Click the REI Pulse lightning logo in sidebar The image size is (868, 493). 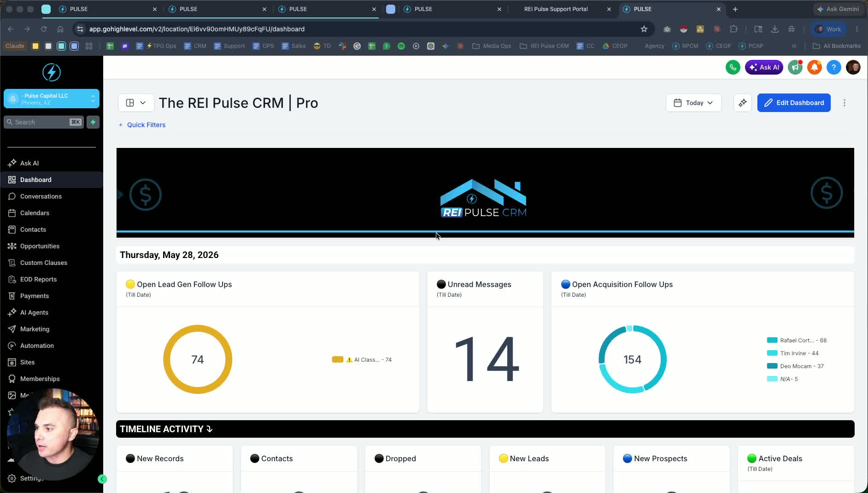coord(52,72)
